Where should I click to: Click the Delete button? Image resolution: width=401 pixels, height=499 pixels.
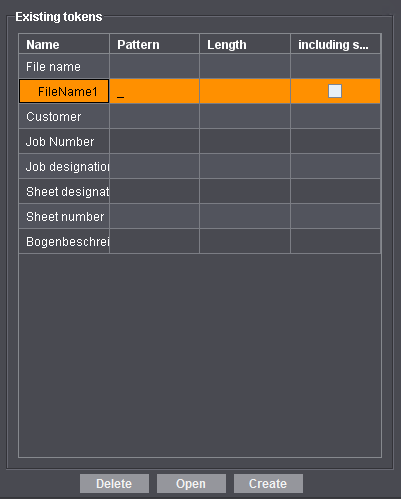[114, 483]
